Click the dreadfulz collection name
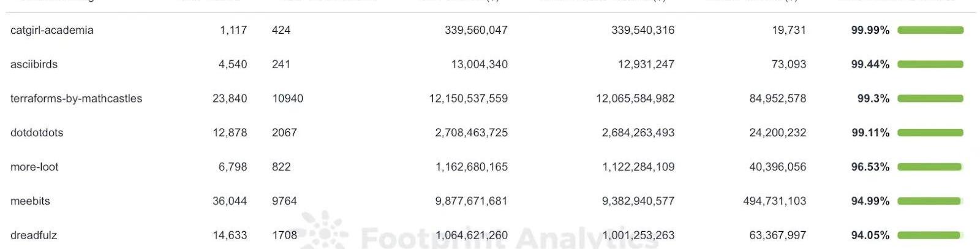The image size is (980, 249). click(x=34, y=236)
